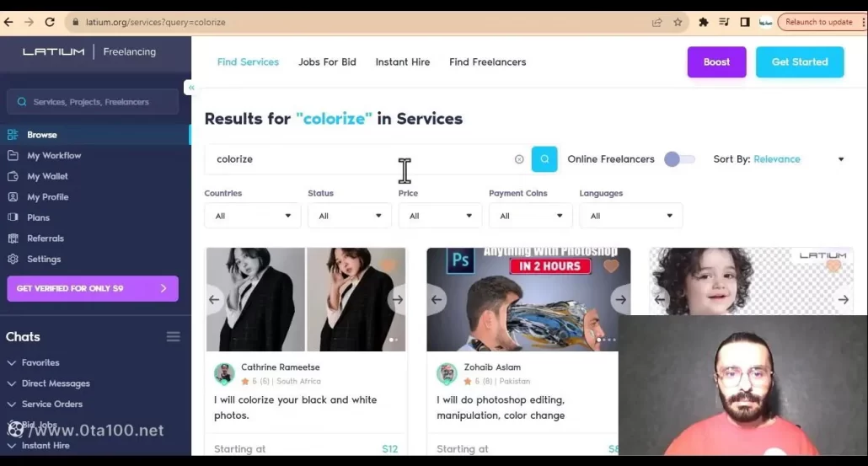The height and width of the screenshot is (466, 868).
Task: Toggle Online Freelancers switch
Action: pyautogui.click(x=679, y=159)
